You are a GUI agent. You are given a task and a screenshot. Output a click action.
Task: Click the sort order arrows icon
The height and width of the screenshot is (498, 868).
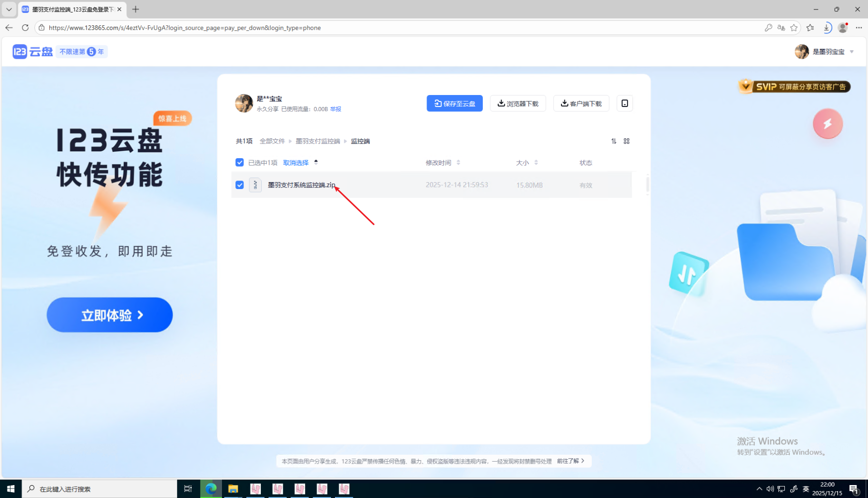pyautogui.click(x=614, y=141)
